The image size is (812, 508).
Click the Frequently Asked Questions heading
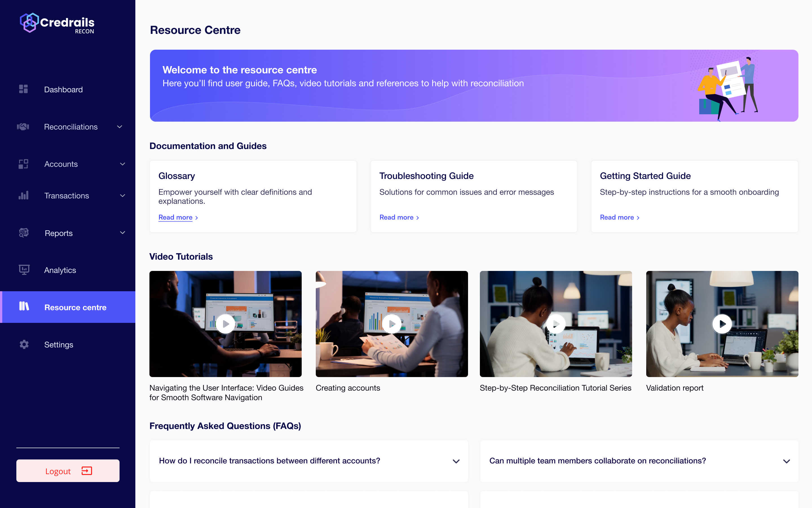pos(225,426)
